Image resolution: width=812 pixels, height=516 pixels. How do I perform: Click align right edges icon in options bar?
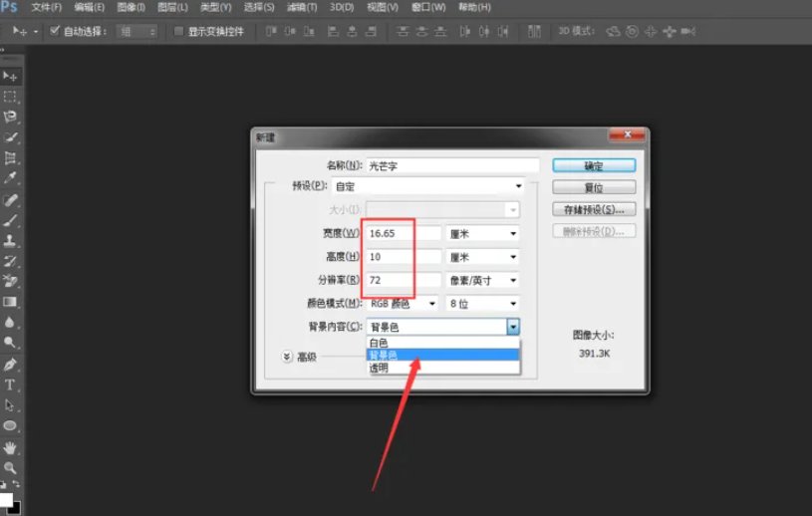tap(371, 32)
